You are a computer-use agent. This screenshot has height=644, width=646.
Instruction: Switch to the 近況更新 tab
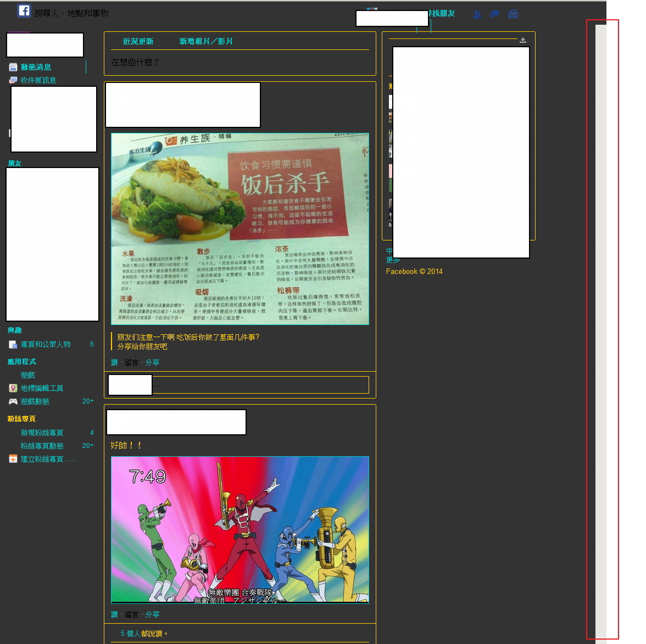point(138,41)
